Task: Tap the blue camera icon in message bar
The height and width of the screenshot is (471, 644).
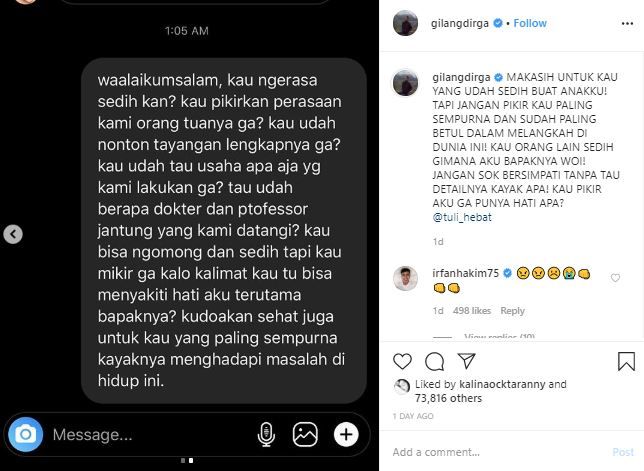Action: tap(25, 434)
